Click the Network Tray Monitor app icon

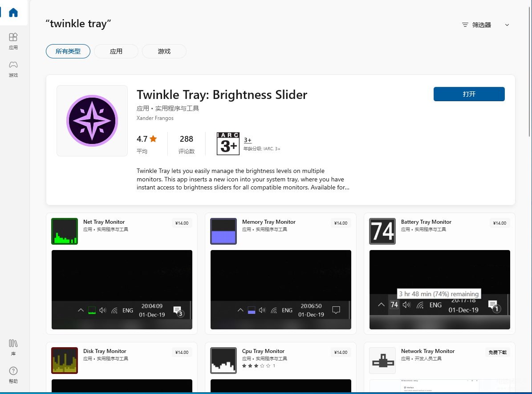point(382,361)
